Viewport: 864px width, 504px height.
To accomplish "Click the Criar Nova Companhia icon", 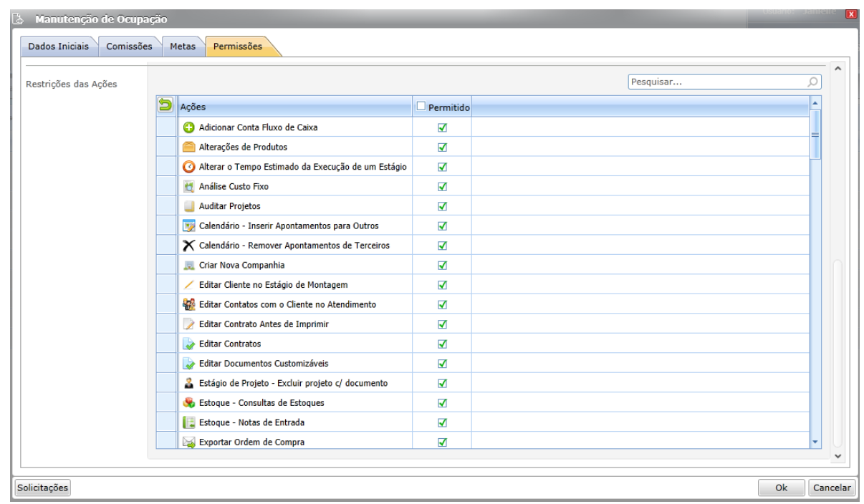I will click(x=188, y=265).
